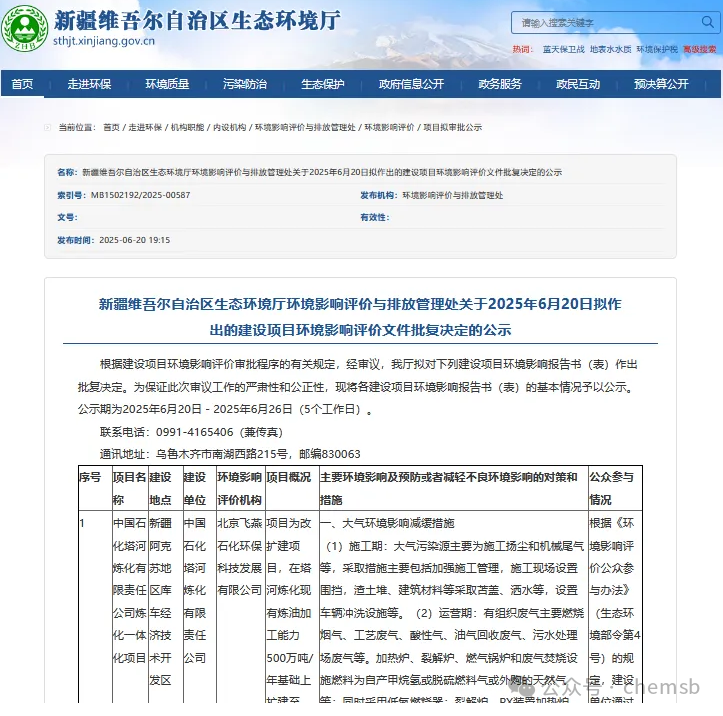Click publish time 2025-06-20 19:15
Screen dimensions: 723x716
pyautogui.click(x=135, y=240)
